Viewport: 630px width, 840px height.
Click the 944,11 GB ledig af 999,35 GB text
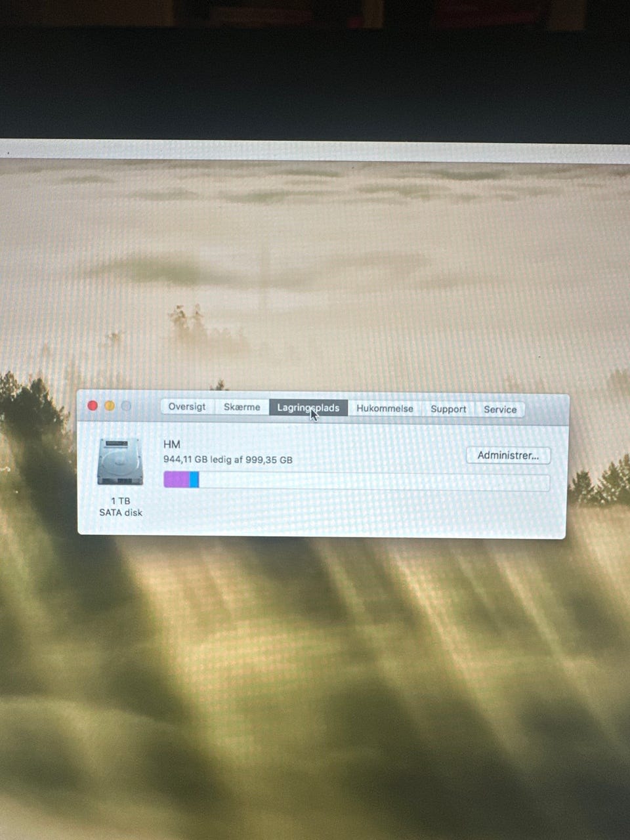228,459
